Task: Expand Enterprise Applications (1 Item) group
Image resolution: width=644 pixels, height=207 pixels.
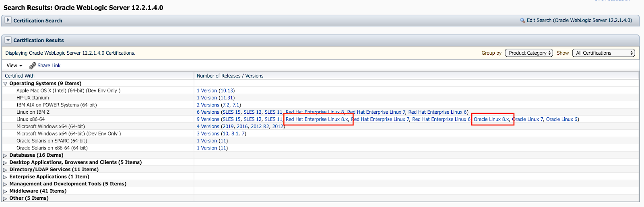Action: (5, 177)
